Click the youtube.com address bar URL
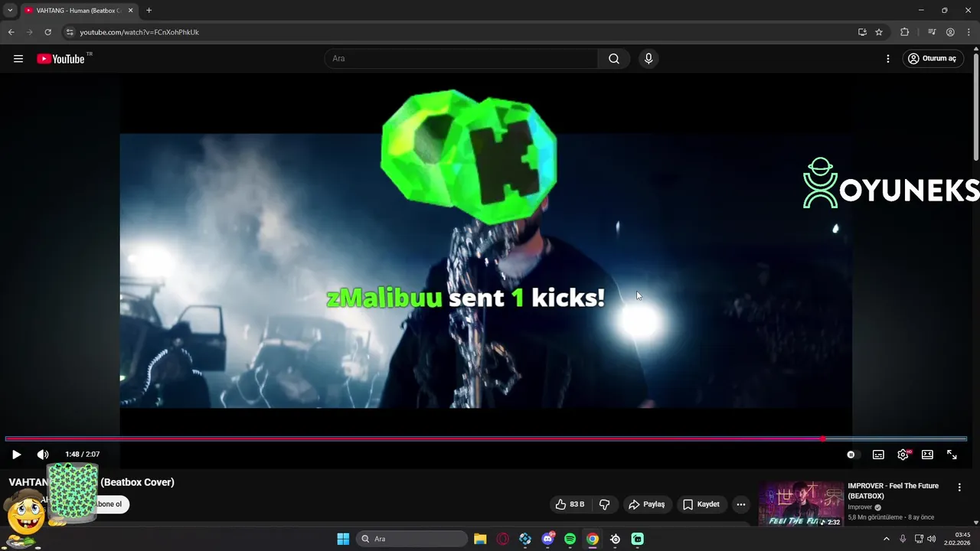 coord(139,32)
